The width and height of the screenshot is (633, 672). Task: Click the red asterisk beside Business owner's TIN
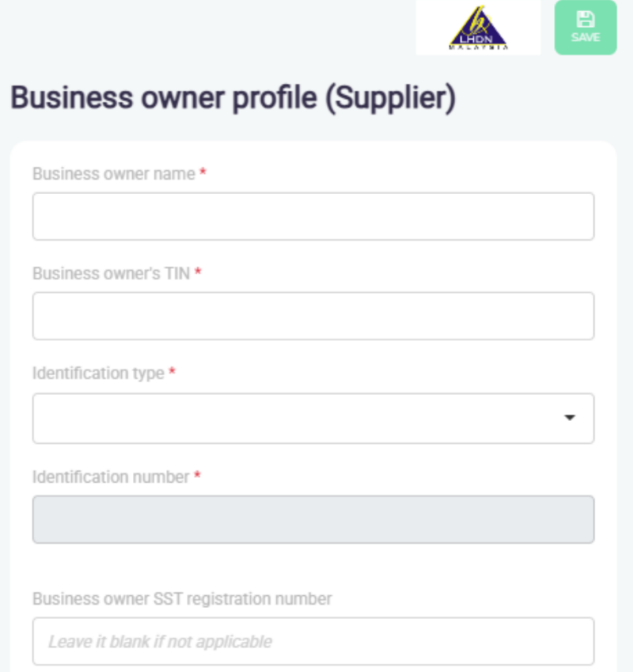tap(198, 273)
